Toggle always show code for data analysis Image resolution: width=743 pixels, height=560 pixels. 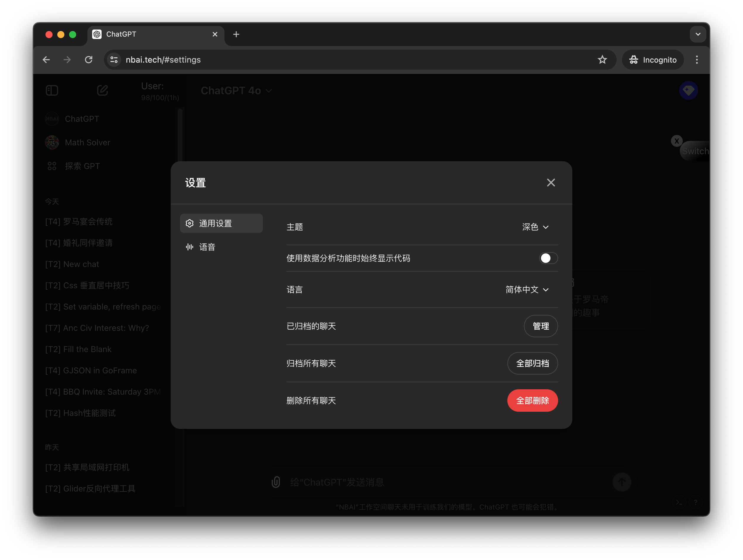point(548,258)
